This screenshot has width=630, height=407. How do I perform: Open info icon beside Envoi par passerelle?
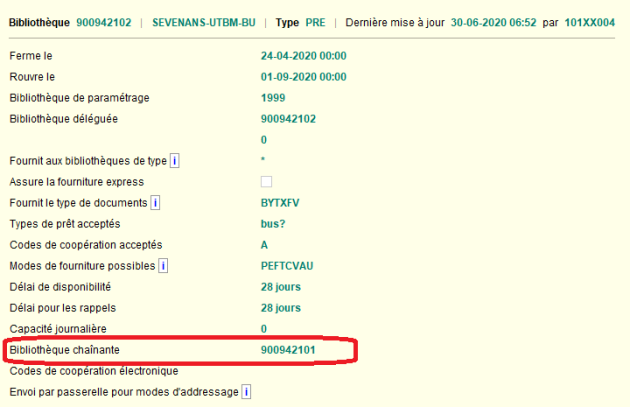click(246, 392)
